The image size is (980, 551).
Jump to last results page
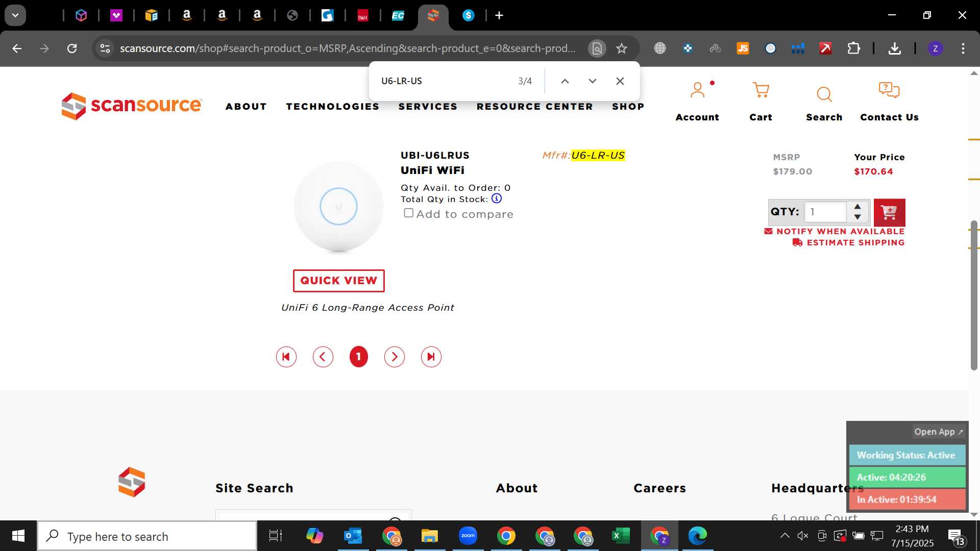point(431,357)
